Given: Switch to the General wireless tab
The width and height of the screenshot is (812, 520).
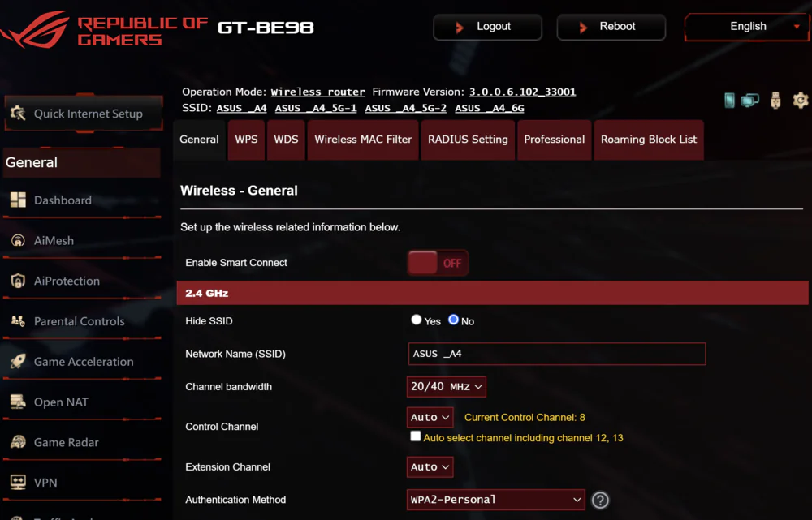Looking at the screenshot, I should click(x=200, y=140).
